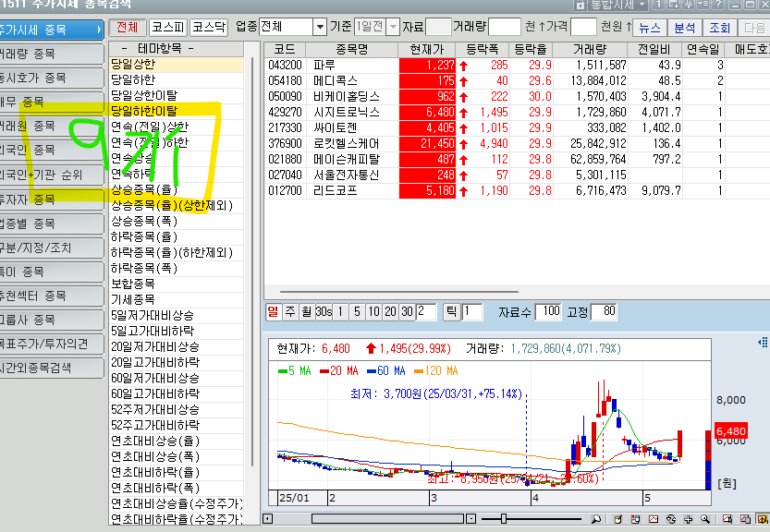The width and height of the screenshot is (770, 532).
Task: Open the 업종별 종목 sidebar menu
Action: [x=51, y=224]
